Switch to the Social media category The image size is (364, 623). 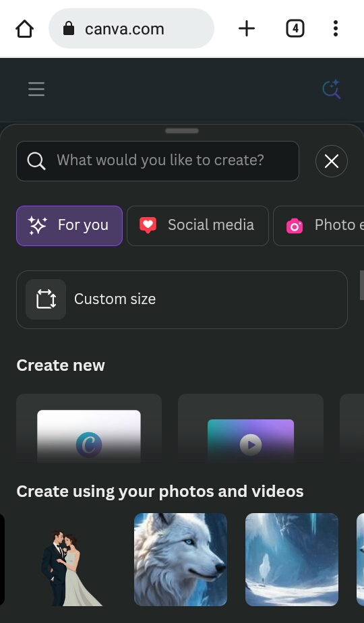[x=198, y=226]
